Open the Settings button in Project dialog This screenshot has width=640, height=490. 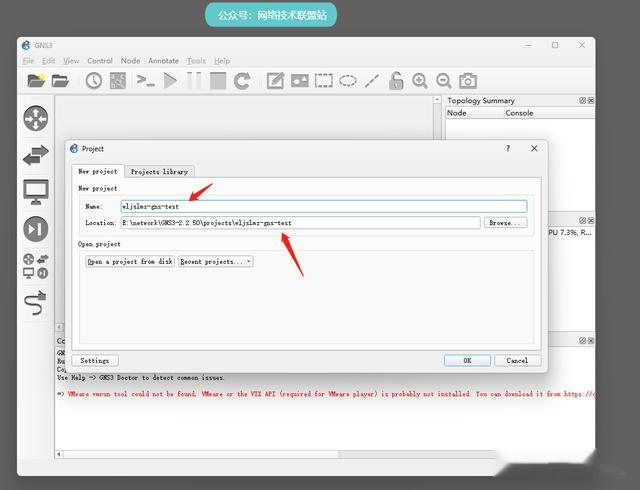pyautogui.click(x=95, y=361)
